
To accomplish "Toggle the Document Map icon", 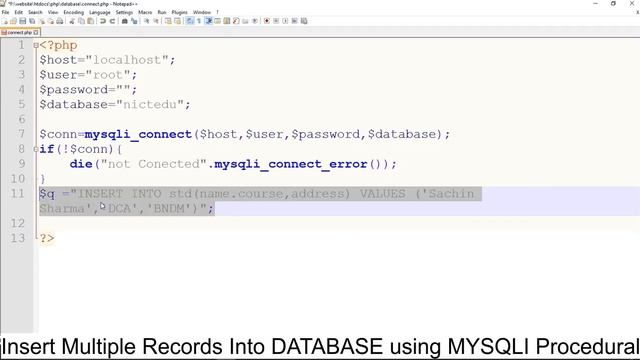I will click(227, 21).
